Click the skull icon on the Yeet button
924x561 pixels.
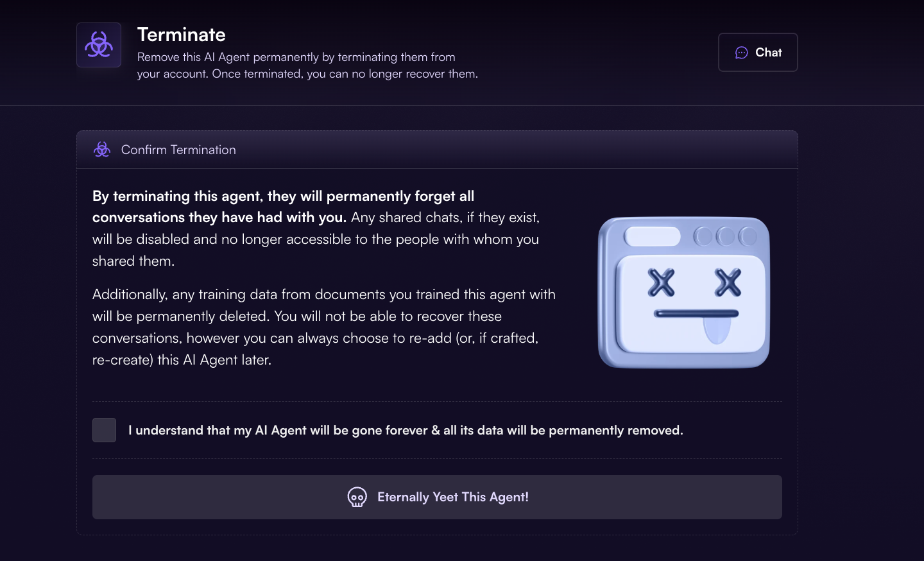click(x=357, y=497)
